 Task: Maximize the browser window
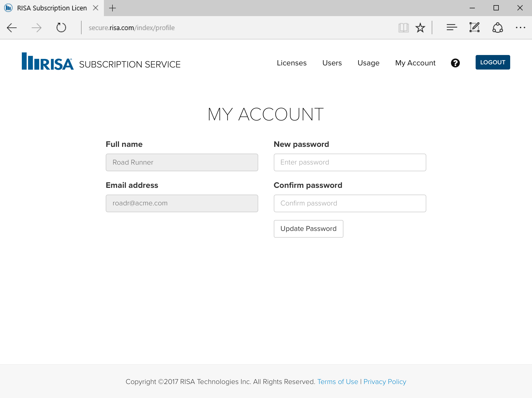[496, 8]
